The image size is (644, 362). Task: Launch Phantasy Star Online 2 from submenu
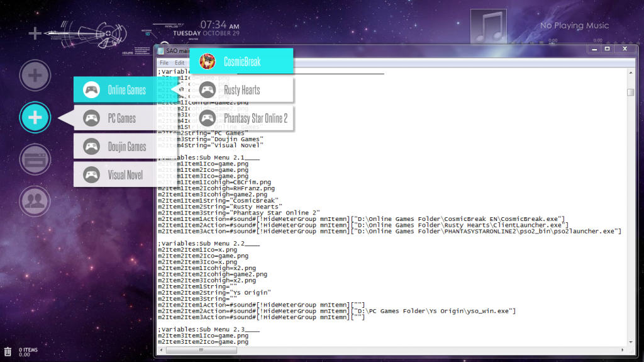241,118
